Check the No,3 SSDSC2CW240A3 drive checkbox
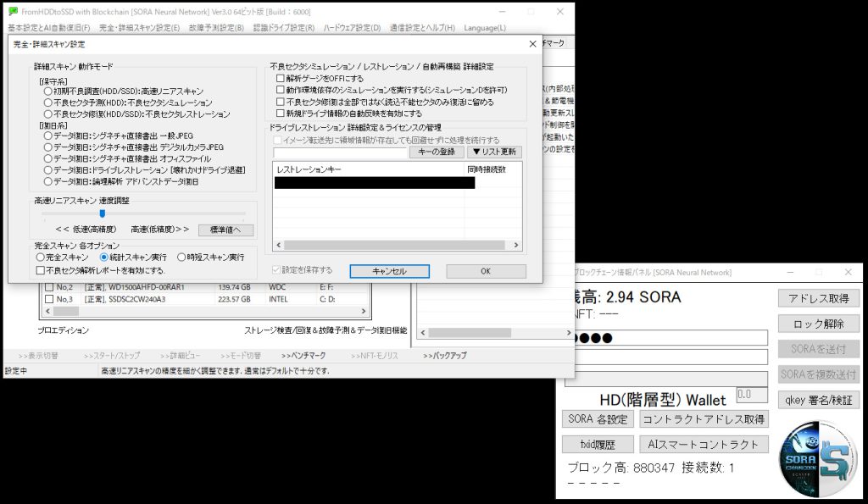This screenshot has width=868, height=504. (49, 299)
